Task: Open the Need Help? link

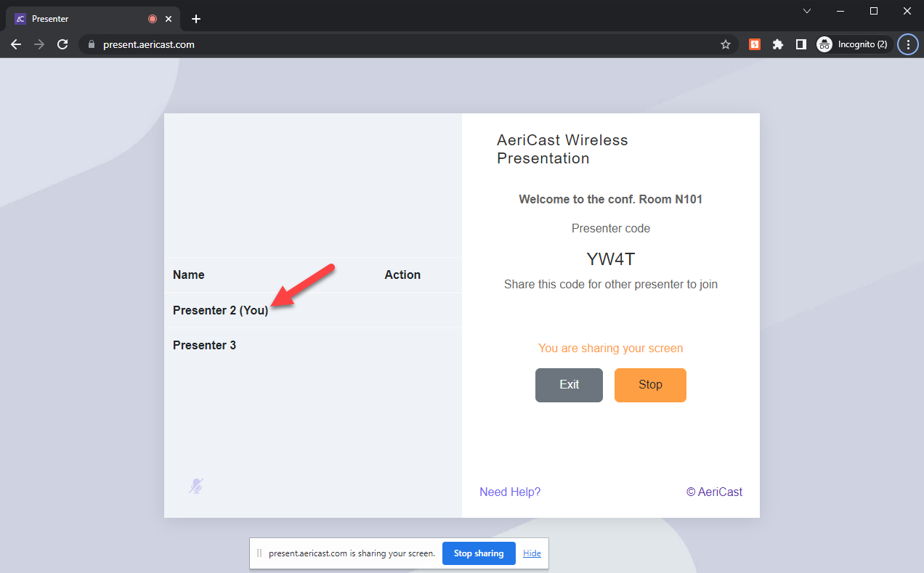Action: 510,492
